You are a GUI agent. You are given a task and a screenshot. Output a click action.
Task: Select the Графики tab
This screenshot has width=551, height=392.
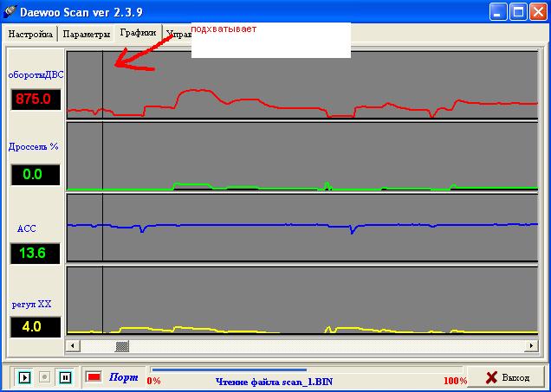pos(138,34)
